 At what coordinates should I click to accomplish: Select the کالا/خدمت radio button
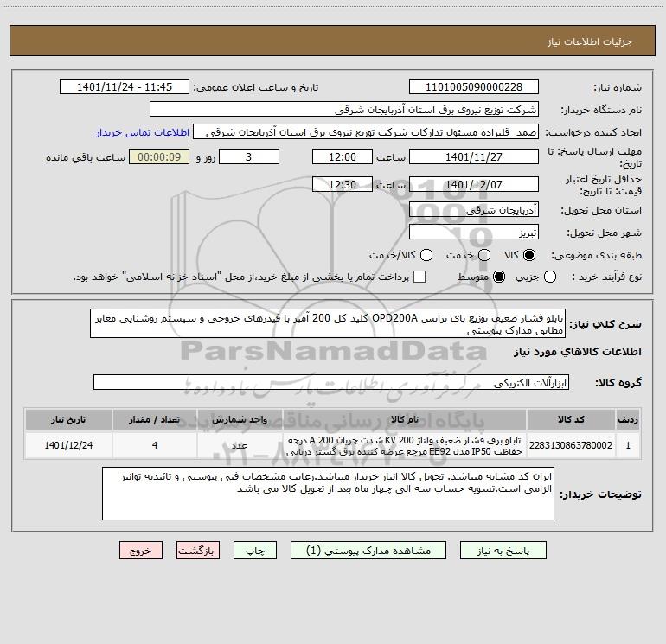tap(426, 255)
